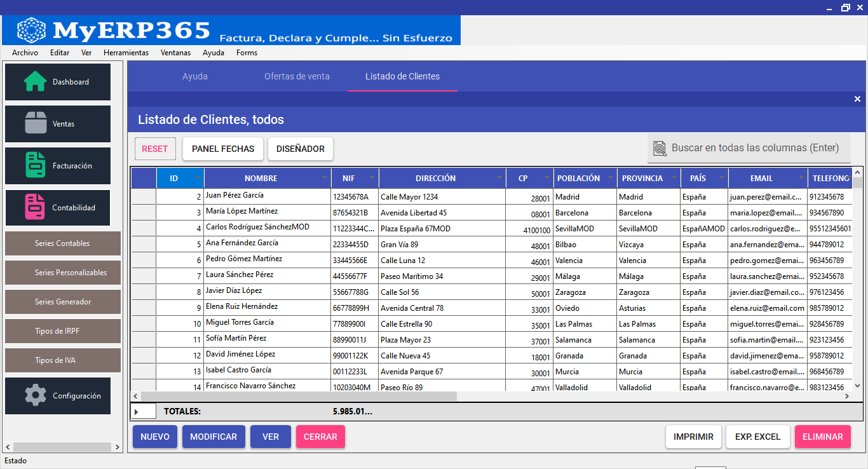Open Configuración via the gear icon
This screenshot has height=469, width=868.
[36, 395]
